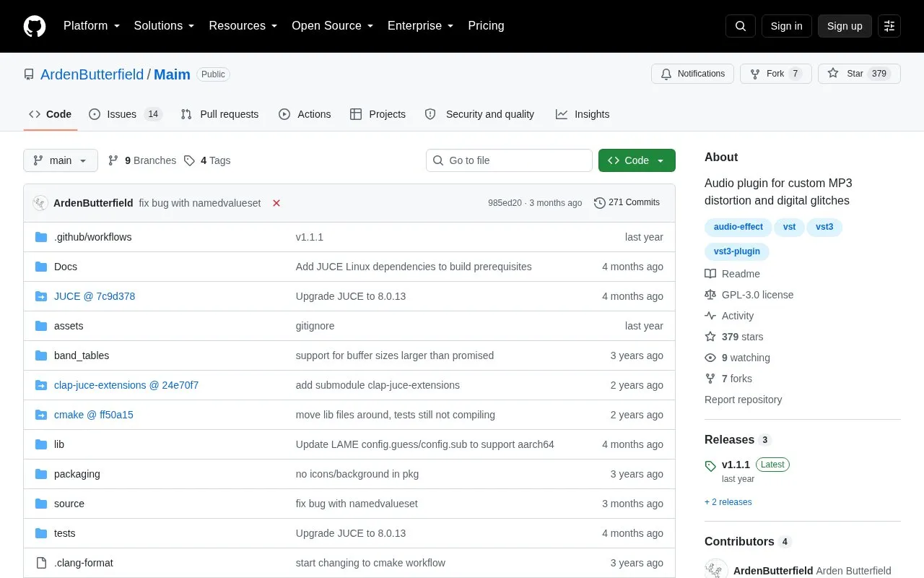
Task: Open the green Code dropdown
Action: pyautogui.click(x=637, y=160)
